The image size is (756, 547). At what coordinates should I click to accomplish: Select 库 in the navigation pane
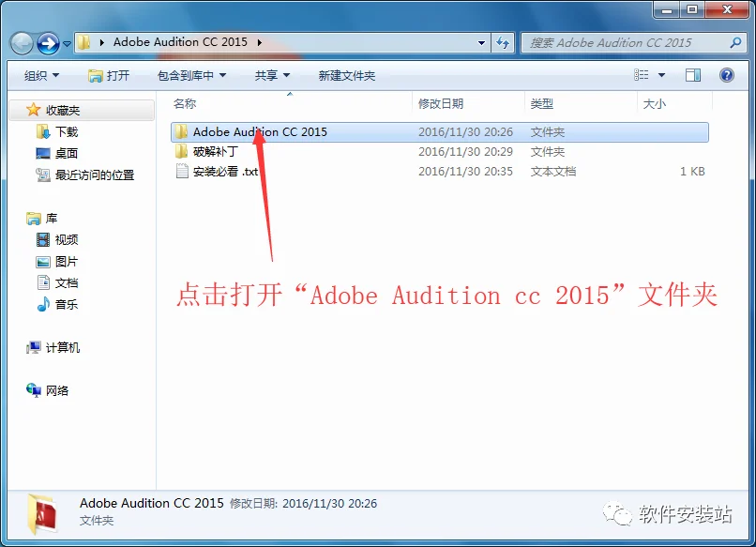[51, 219]
